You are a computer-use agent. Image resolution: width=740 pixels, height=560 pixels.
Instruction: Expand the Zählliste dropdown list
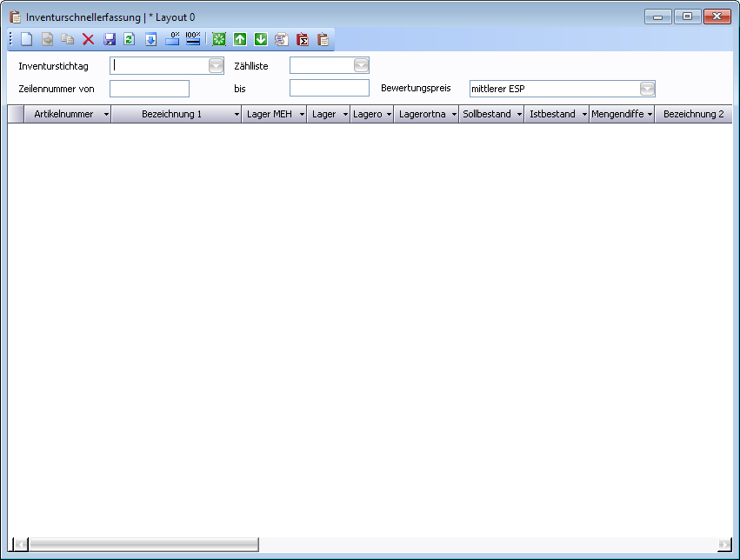pyautogui.click(x=361, y=66)
